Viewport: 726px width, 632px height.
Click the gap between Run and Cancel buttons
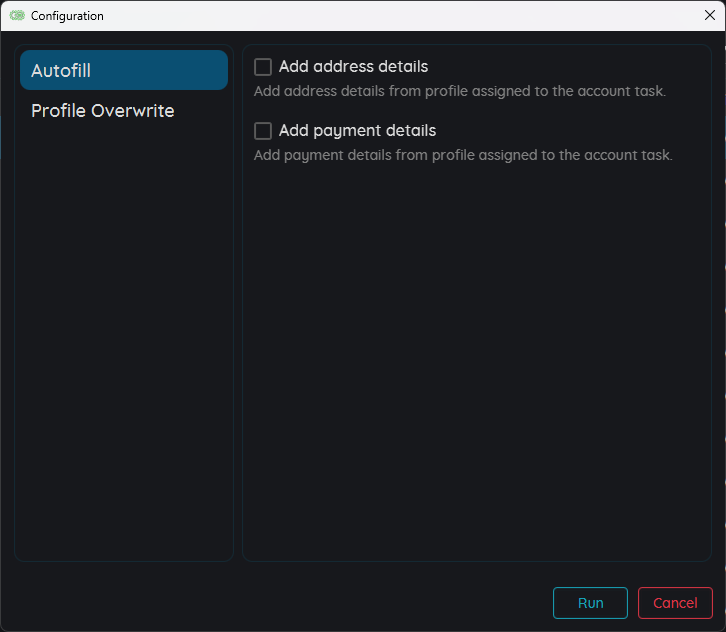633,603
